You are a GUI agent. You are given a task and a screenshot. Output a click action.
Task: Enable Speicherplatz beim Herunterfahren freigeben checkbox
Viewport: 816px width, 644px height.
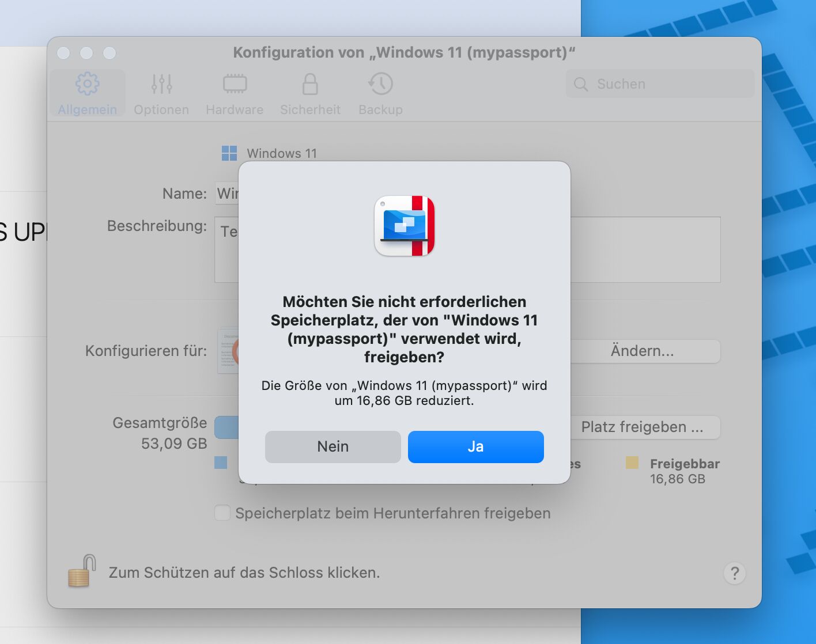tap(222, 513)
